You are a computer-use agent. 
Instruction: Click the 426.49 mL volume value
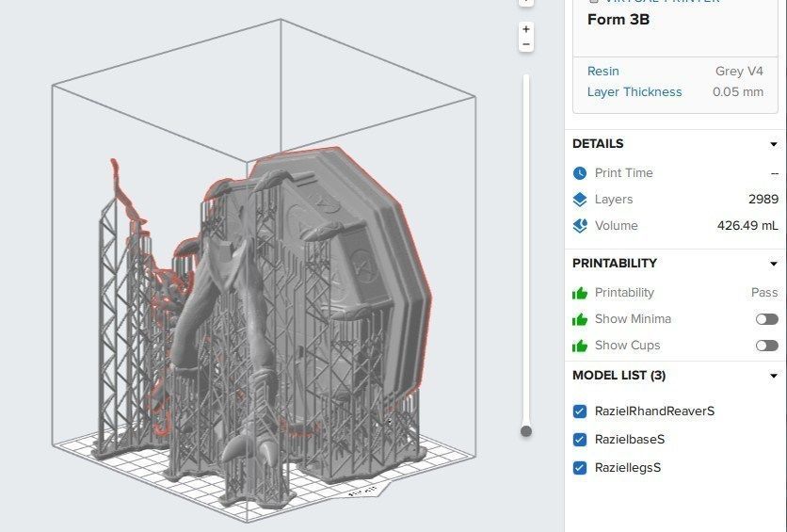point(747,226)
